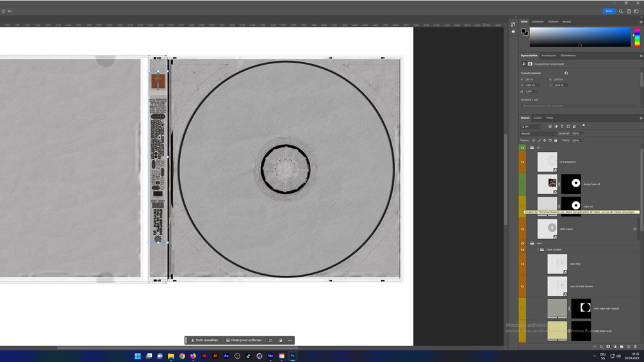
Task: Filter layers by shape layer icon
Action: click(568, 126)
